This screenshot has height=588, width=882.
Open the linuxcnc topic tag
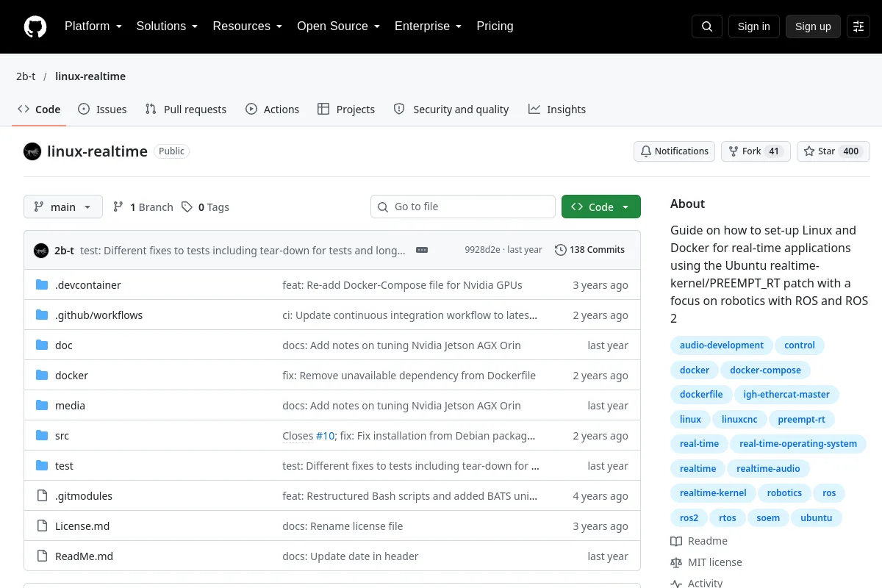[739, 420]
